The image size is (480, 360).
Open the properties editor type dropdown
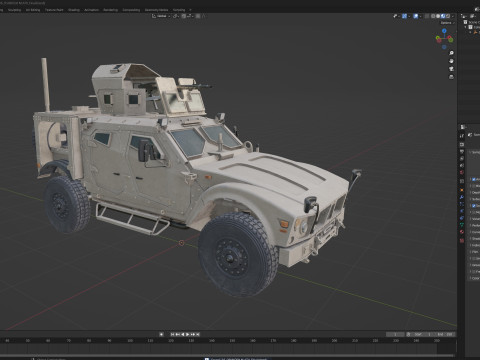463,127
